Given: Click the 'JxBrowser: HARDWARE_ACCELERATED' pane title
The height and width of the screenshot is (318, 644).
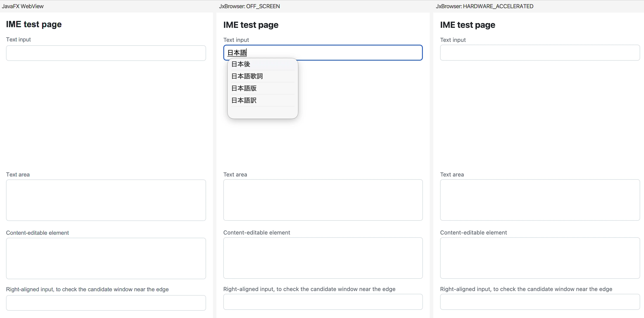Looking at the screenshot, I should tap(484, 6).
